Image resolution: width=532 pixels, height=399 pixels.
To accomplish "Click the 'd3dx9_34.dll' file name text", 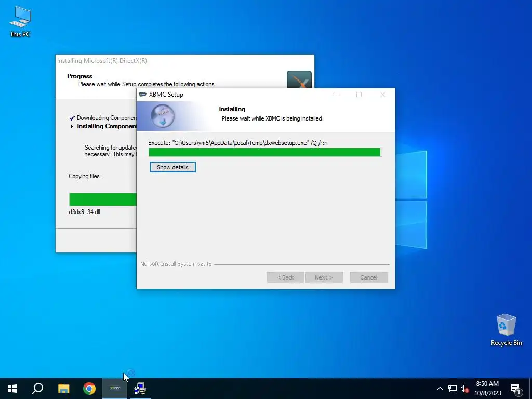I will point(85,212).
